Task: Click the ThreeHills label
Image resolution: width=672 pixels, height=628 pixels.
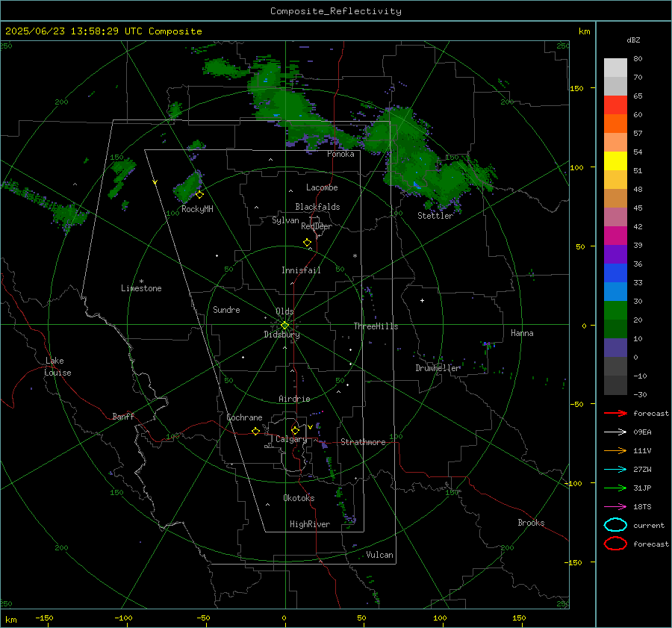Action: (376, 326)
